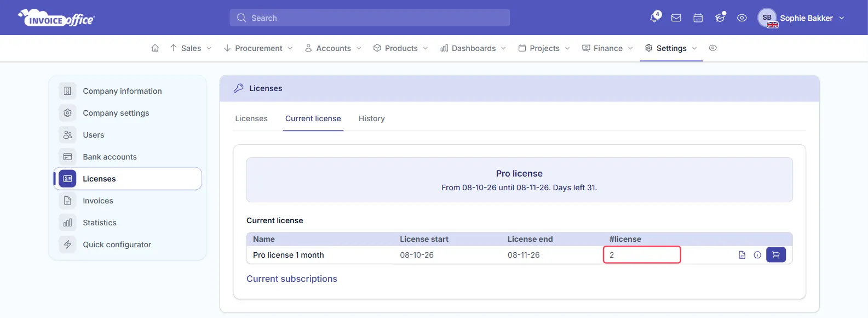868x318 pixels.
Task: Switch to the History tab
Action: pyautogui.click(x=372, y=118)
